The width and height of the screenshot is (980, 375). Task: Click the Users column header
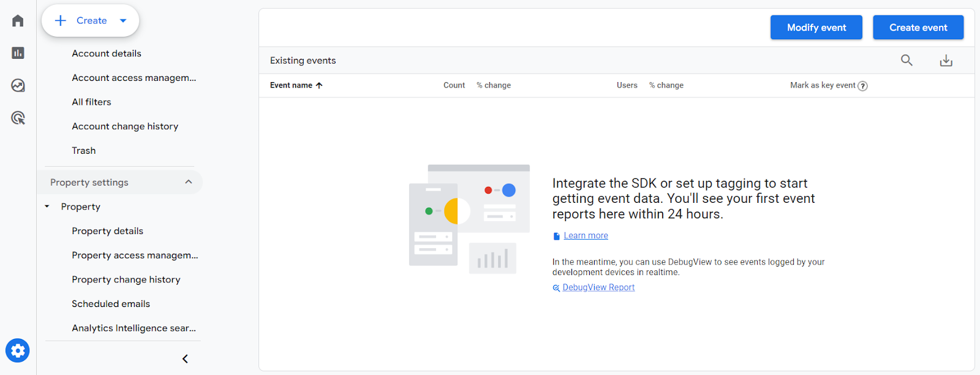pyautogui.click(x=627, y=85)
